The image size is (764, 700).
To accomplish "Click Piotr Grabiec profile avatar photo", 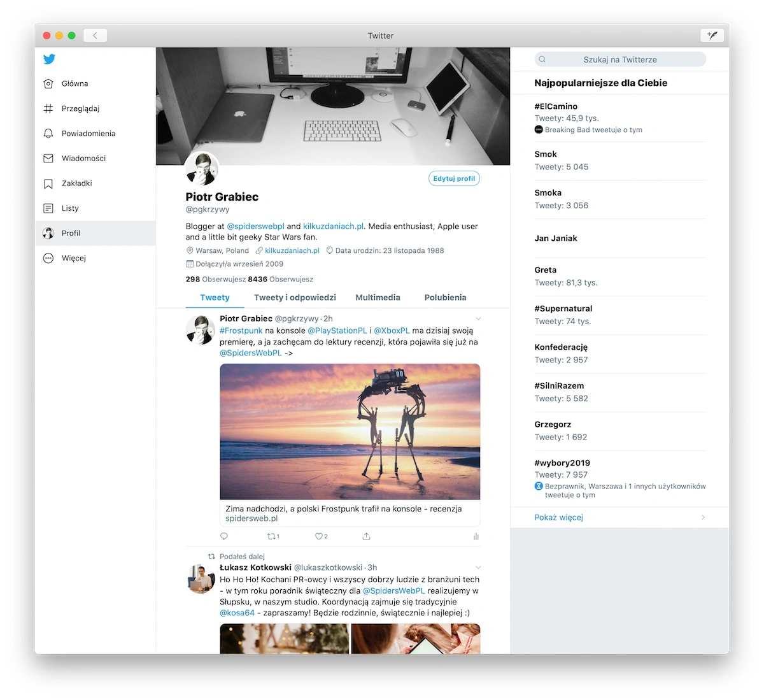I will [x=202, y=169].
